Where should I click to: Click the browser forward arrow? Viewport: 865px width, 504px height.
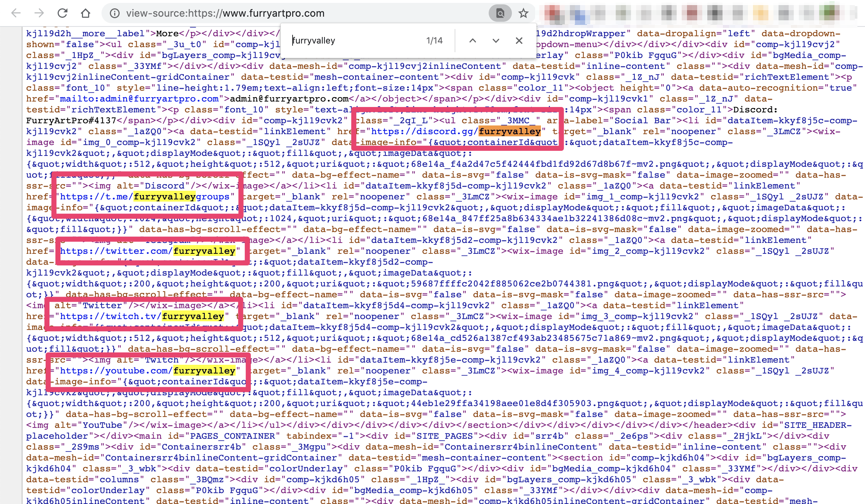coord(39,13)
